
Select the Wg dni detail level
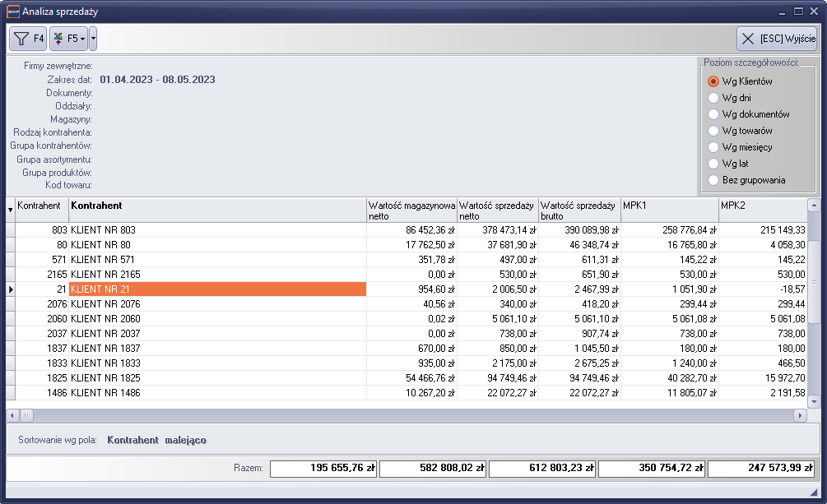tap(713, 98)
